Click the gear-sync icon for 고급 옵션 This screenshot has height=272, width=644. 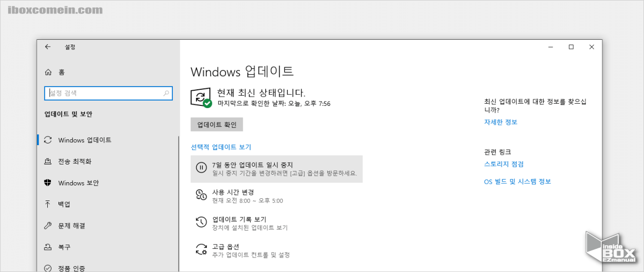pos(201,249)
